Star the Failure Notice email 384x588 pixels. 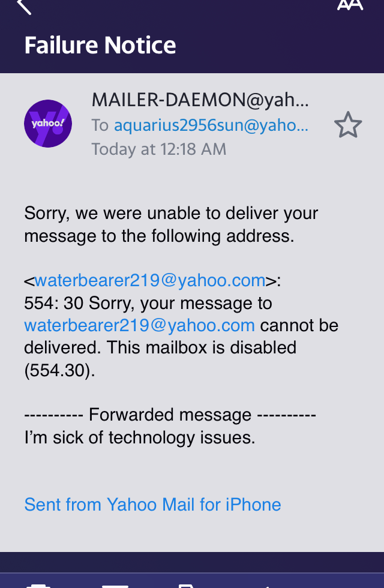tap(348, 125)
